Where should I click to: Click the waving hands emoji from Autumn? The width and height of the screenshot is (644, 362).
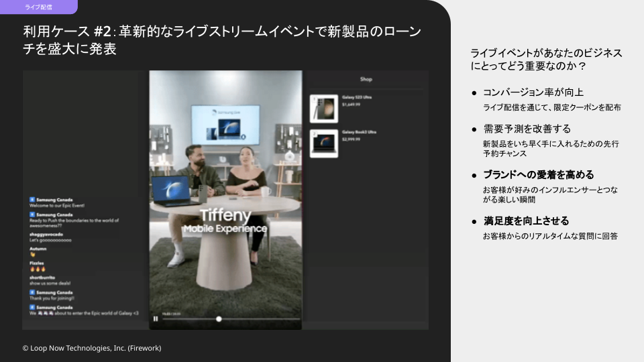pos(32,255)
